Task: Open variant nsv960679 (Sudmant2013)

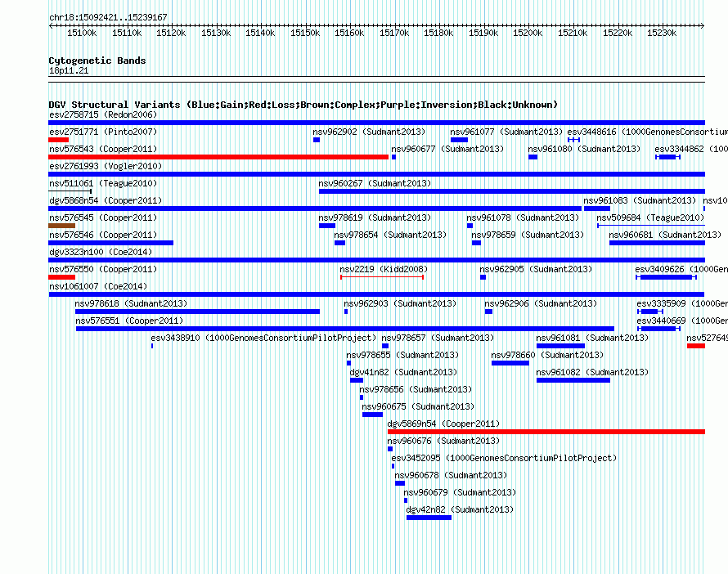Action: [x=460, y=492]
